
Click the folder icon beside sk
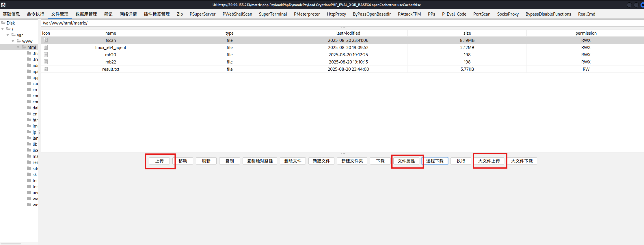pyautogui.click(x=29, y=174)
